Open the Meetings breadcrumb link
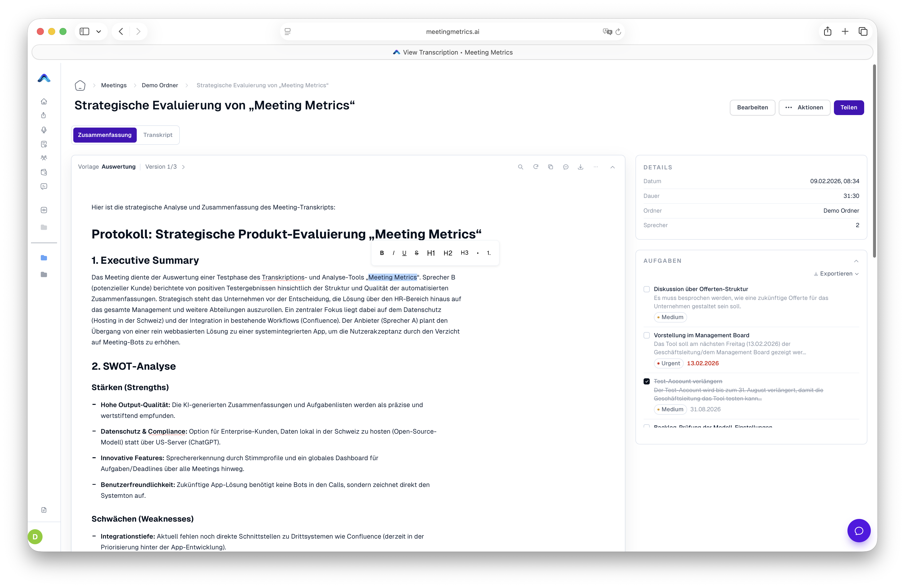Screen dimensions: 905x588 pyautogui.click(x=114, y=86)
